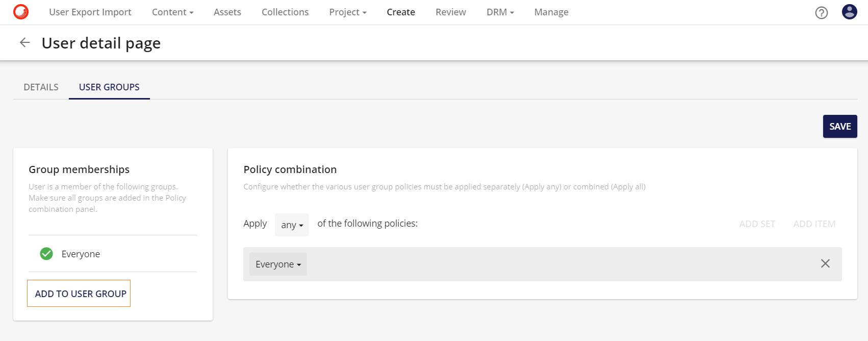Click 'of the following policies:' text

tap(367, 224)
